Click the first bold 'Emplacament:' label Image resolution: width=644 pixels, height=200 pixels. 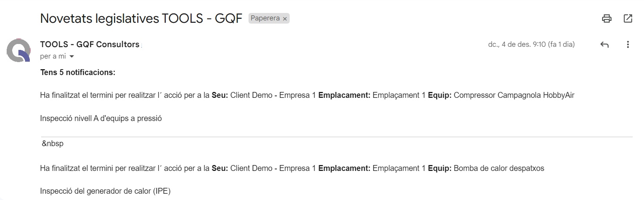coord(344,95)
